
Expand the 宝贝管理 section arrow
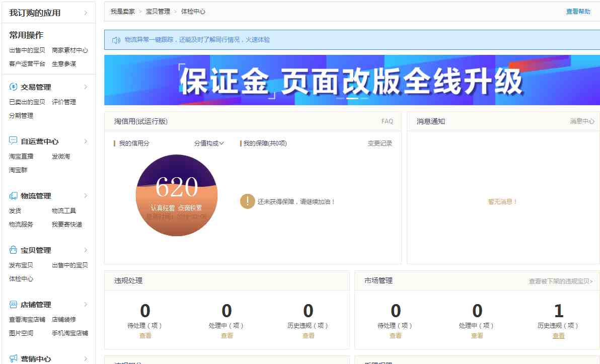86,250
